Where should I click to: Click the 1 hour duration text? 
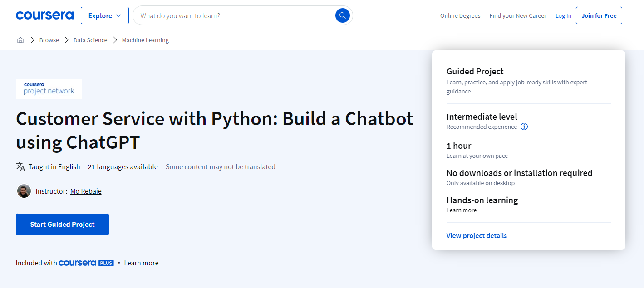[459, 146]
